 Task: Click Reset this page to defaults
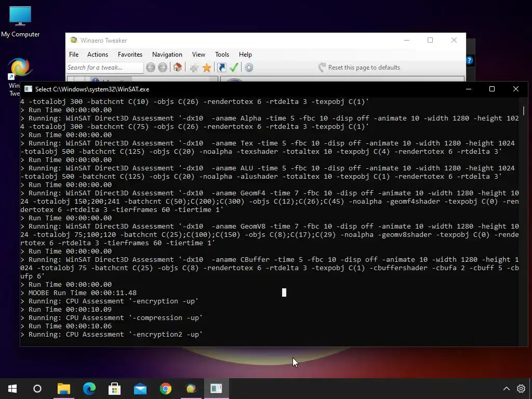click(x=360, y=68)
